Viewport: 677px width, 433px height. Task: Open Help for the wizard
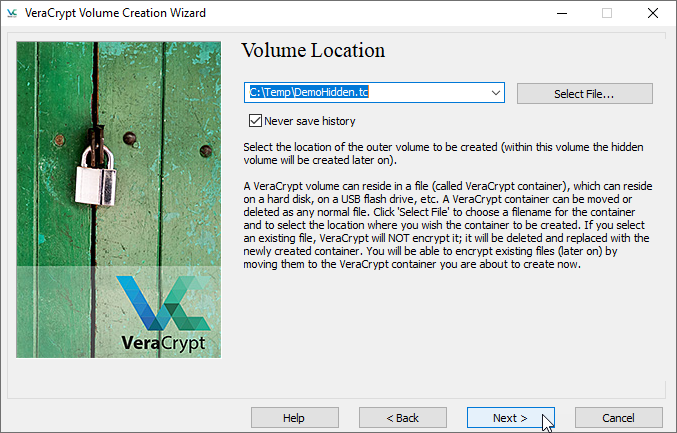[294, 417]
